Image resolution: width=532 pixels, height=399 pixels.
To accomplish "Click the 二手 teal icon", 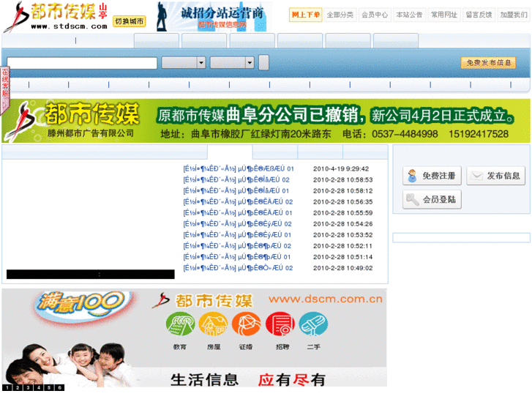I will 313,324.
